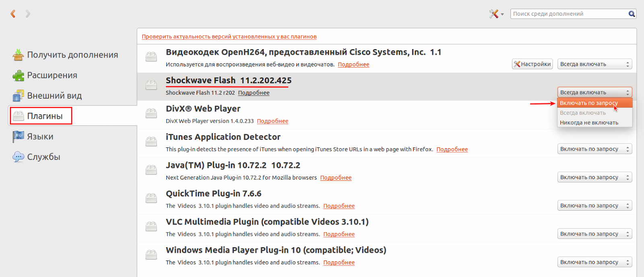Select the VLC Multimedia Plugin title
This screenshot has width=644, height=277.
pyautogui.click(x=267, y=222)
